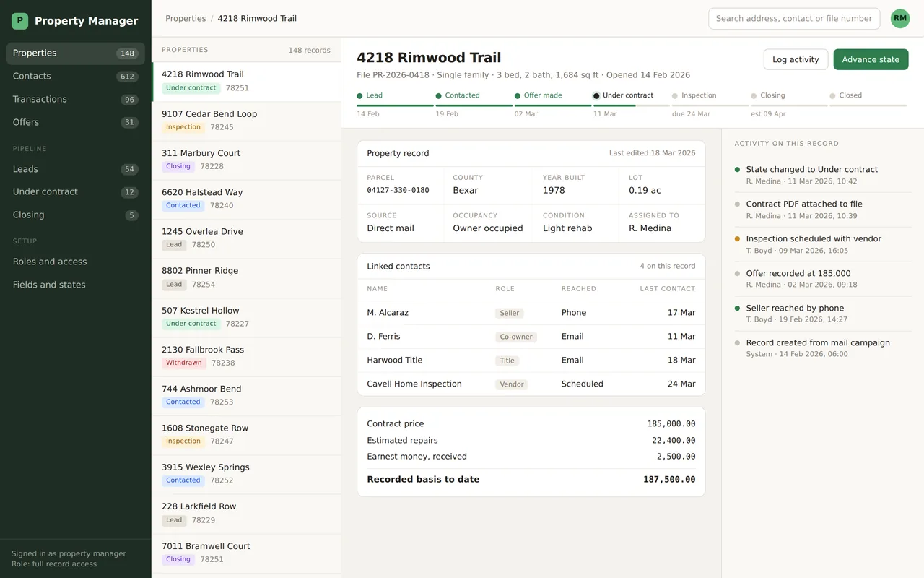924x578 pixels.
Task: Click the Cavell Home Inspection row
Action: (531, 384)
